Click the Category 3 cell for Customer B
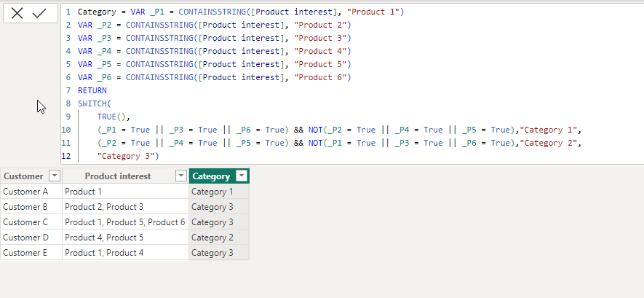This screenshot has width=644, height=298. (x=219, y=207)
